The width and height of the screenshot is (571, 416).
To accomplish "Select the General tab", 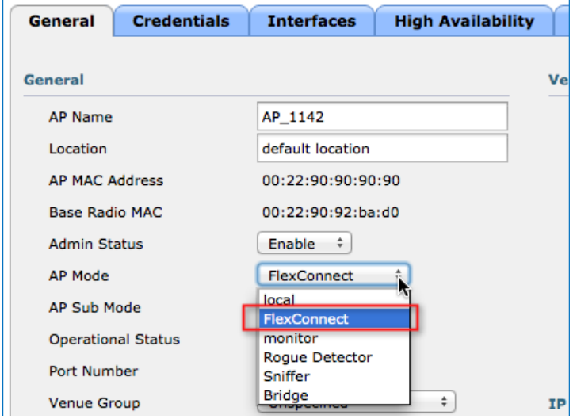I will tap(62, 21).
